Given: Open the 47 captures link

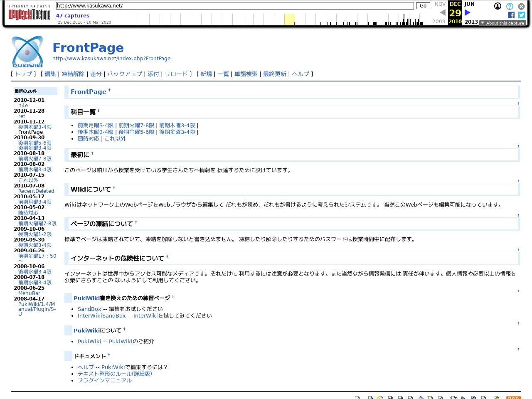Looking at the screenshot, I should pos(73,16).
